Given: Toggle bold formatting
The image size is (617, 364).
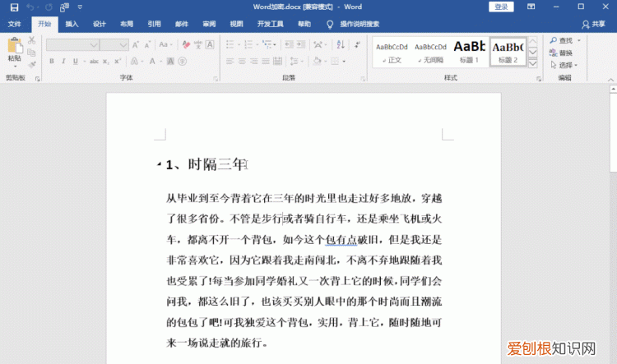Looking at the screenshot, I should pos(52,62).
